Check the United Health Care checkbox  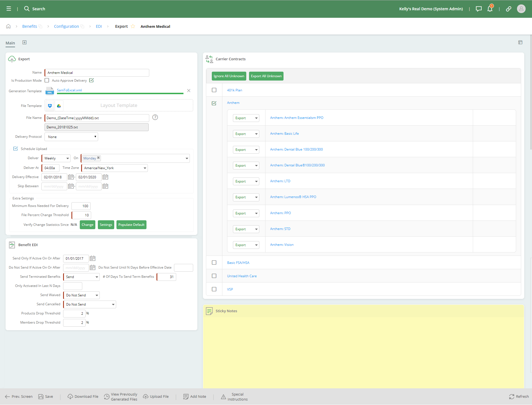pos(214,276)
